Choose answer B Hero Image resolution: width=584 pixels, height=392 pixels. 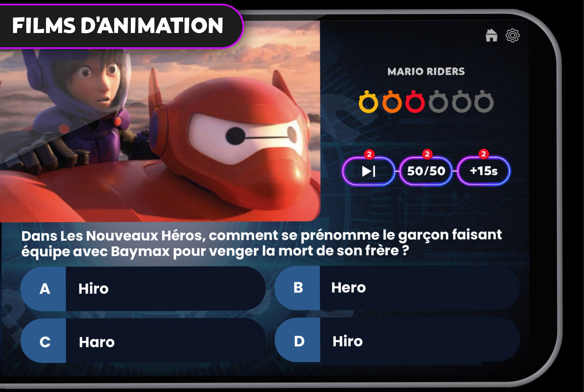pyautogui.click(x=397, y=288)
